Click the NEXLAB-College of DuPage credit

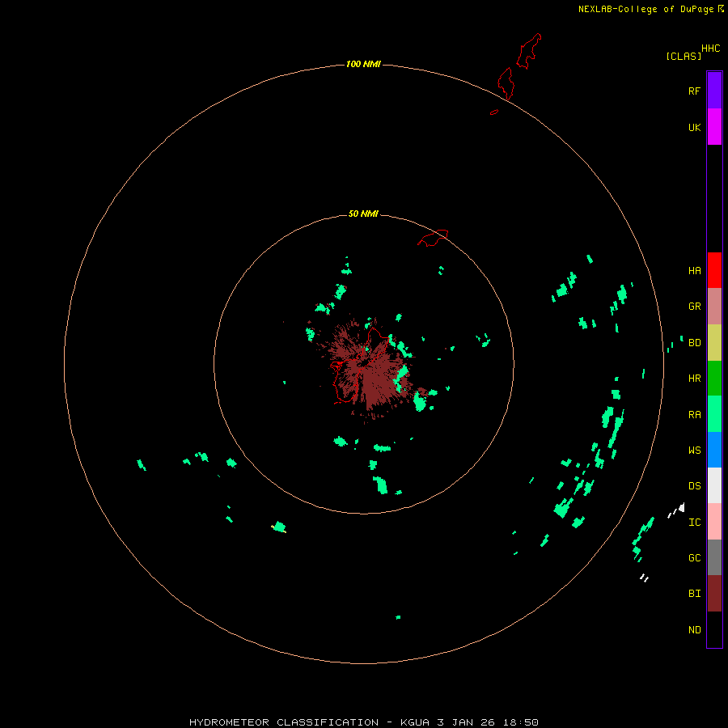[645, 9]
